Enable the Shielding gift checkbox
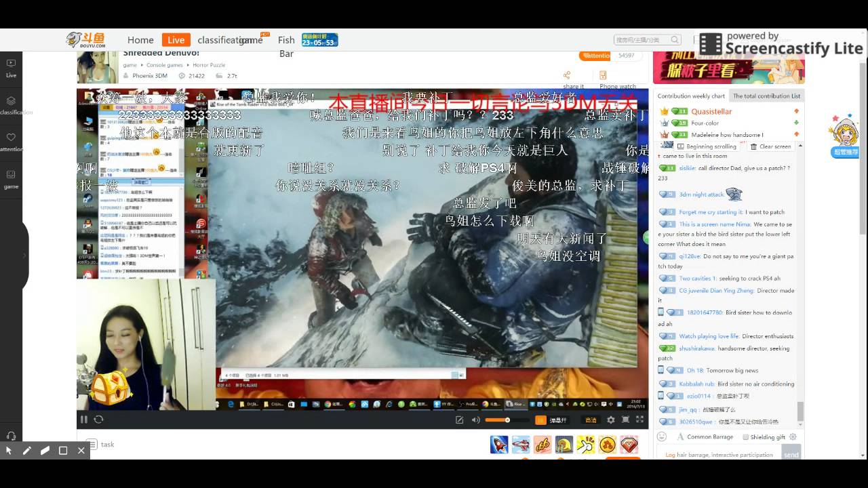This screenshot has width=868, height=488. (x=746, y=437)
